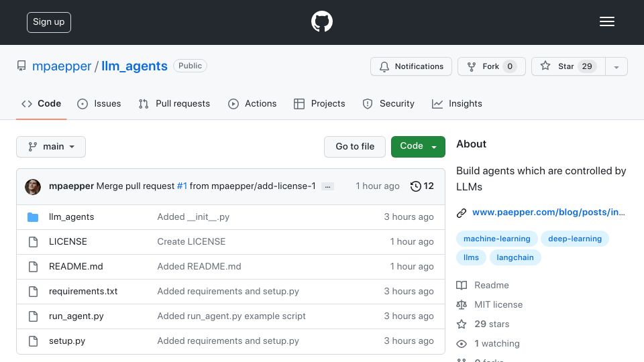Select the llms topic tag
Image resolution: width=644 pixels, height=362 pixels.
click(471, 257)
